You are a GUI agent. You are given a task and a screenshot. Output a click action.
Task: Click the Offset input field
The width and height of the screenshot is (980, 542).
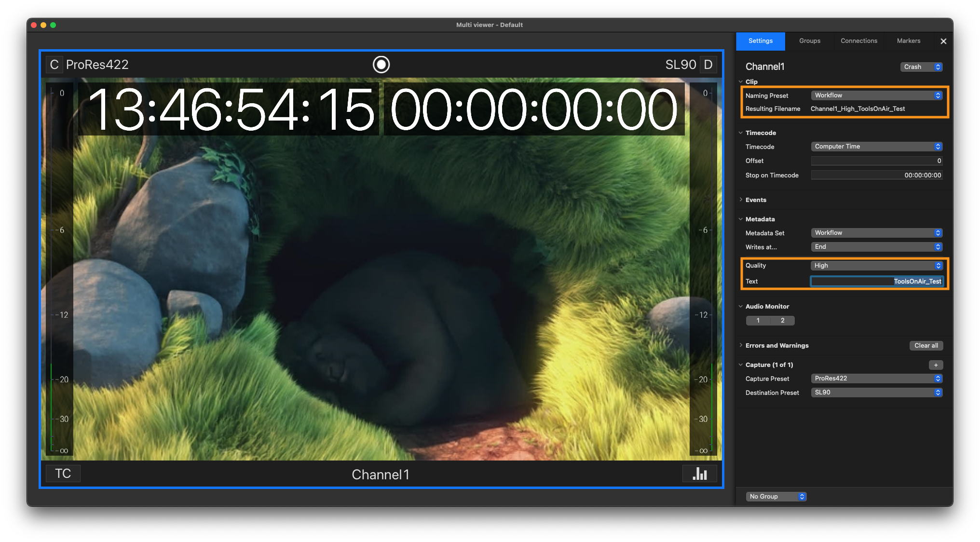876,161
